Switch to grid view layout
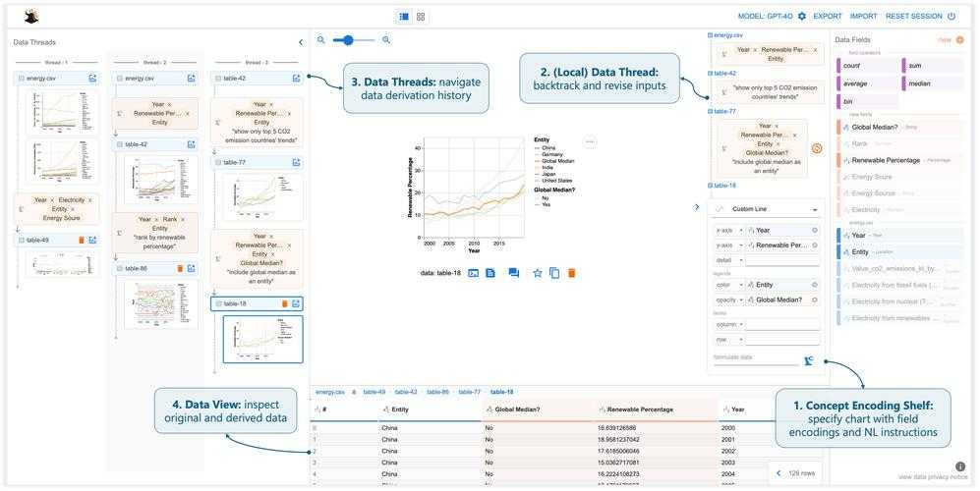Image resolution: width=980 pixels, height=491 pixels. (x=421, y=17)
